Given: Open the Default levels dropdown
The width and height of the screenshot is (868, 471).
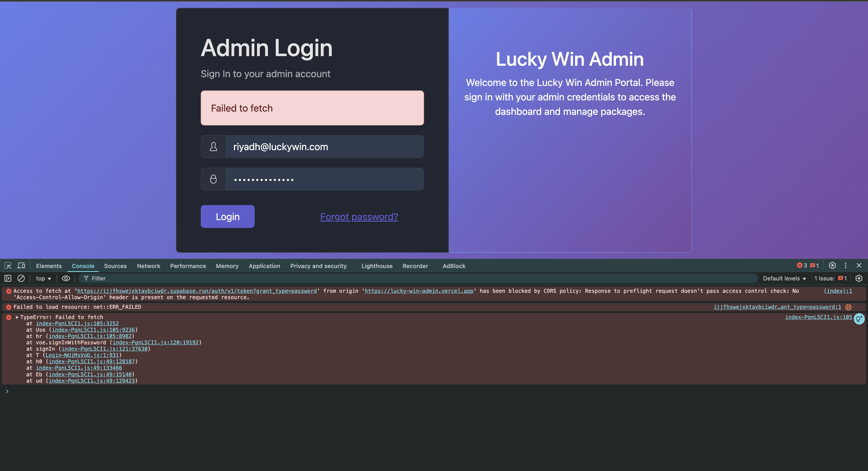Looking at the screenshot, I should click(784, 279).
